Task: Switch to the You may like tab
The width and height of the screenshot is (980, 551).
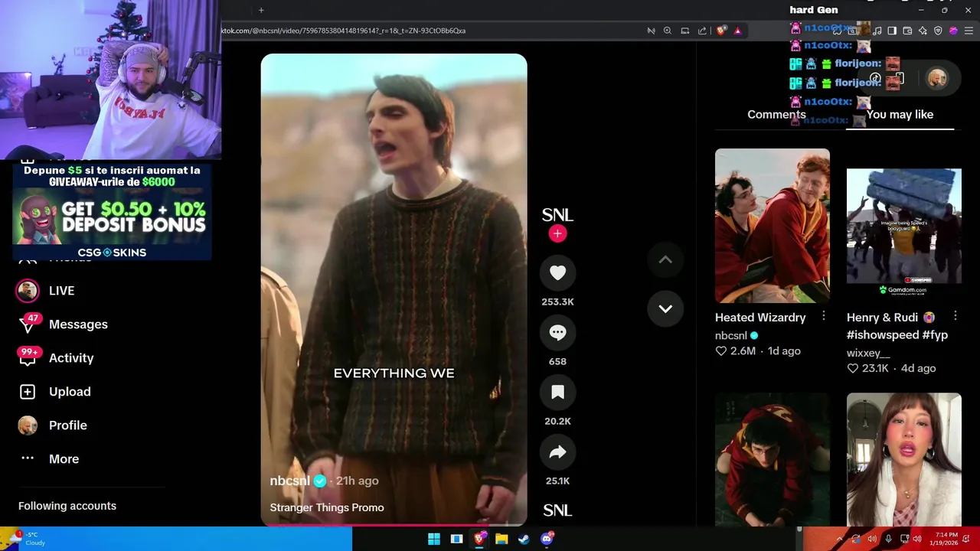Action: tap(900, 114)
